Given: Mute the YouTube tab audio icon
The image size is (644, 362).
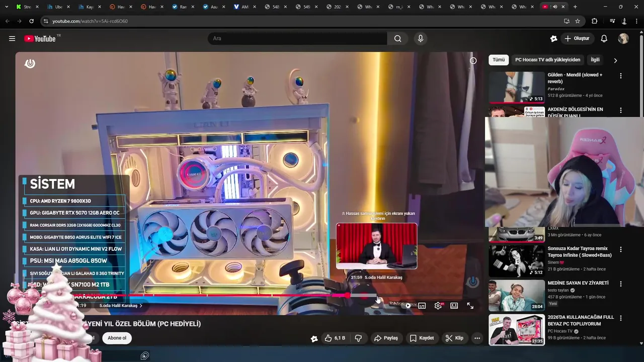Looking at the screenshot, I should coord(555,7).
